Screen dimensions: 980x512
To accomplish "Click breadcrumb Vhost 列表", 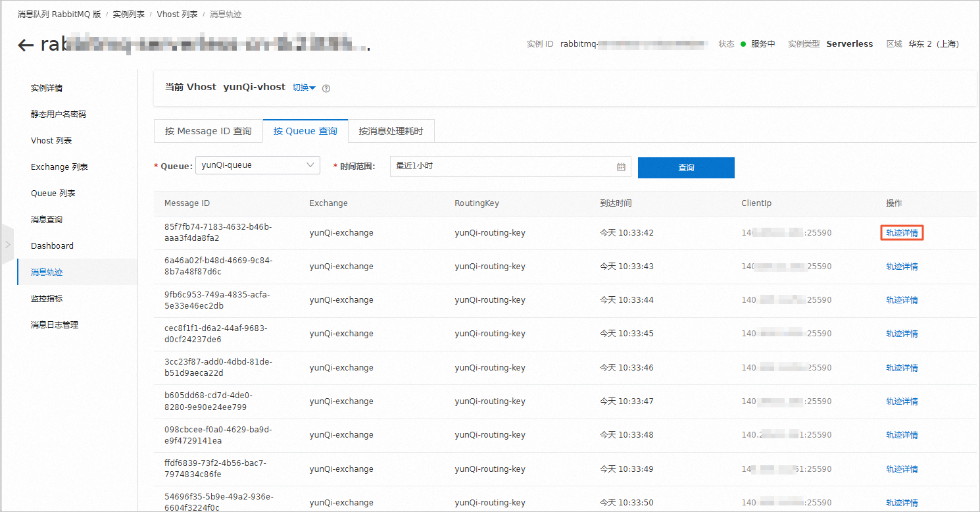I will click(178, 14).
